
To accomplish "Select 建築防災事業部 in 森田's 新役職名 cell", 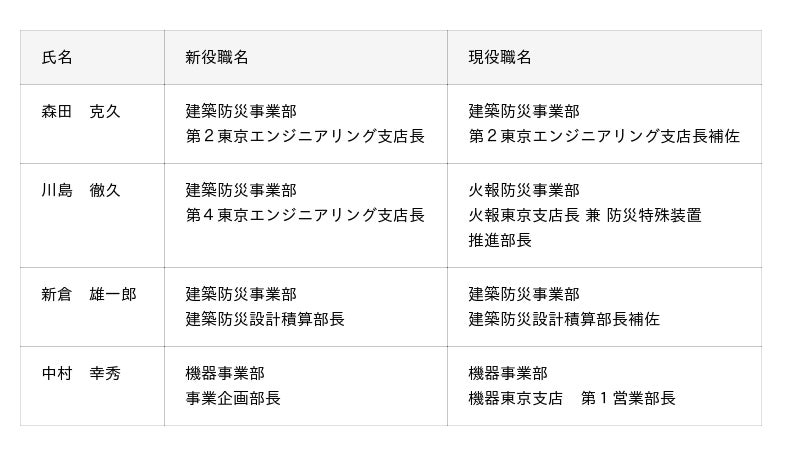I will point(241,112).
